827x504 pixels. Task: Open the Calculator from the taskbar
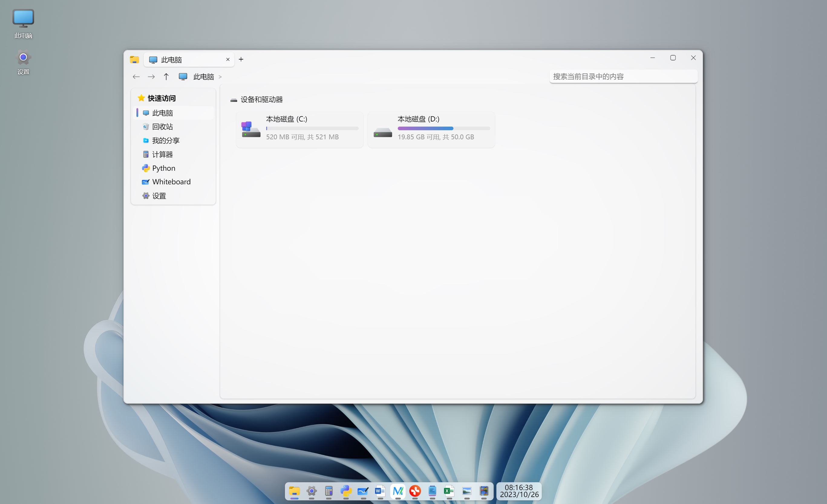click(328, 492)
